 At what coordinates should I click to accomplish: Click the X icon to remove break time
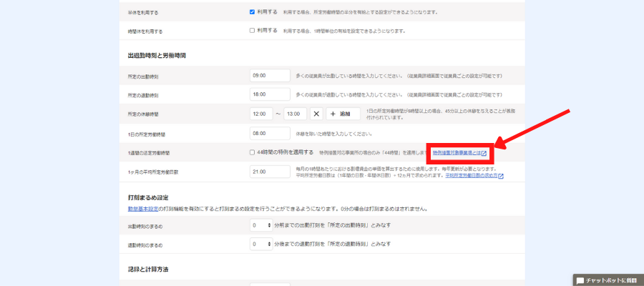pyautogui.click(x=317, y=114)
